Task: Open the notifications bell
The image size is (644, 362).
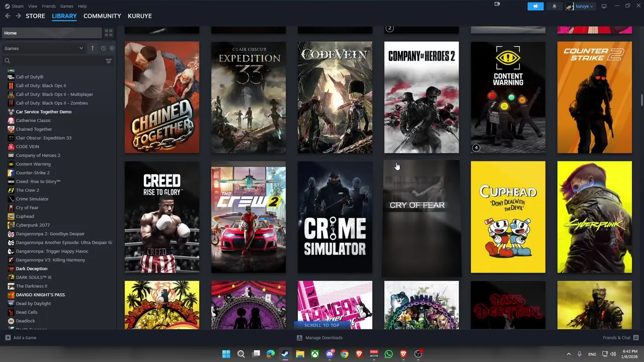Action: pyautogui.click(x=554, y=7)
